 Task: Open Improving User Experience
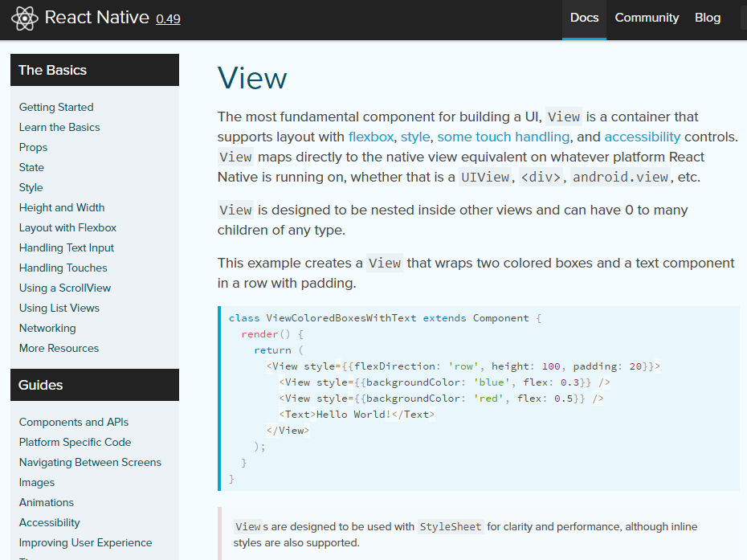(86, 542)
